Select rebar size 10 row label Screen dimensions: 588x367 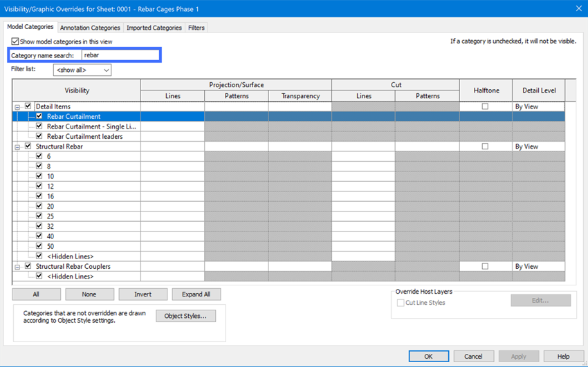50,176
